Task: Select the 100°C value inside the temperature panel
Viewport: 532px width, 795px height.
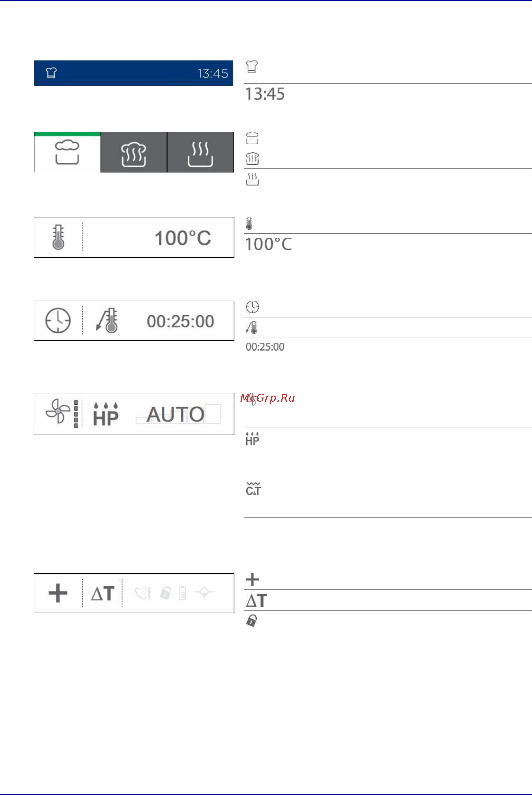Action: (x=183, y=238)
